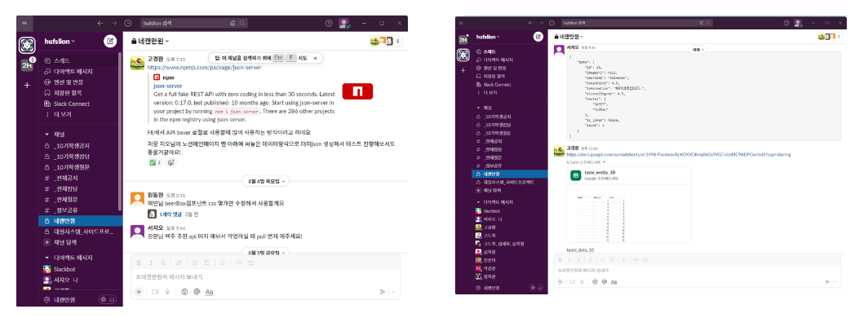The image size is (868, 318).
Task: Open Google spreadsheet URL in right window
Action: point(678,154)
